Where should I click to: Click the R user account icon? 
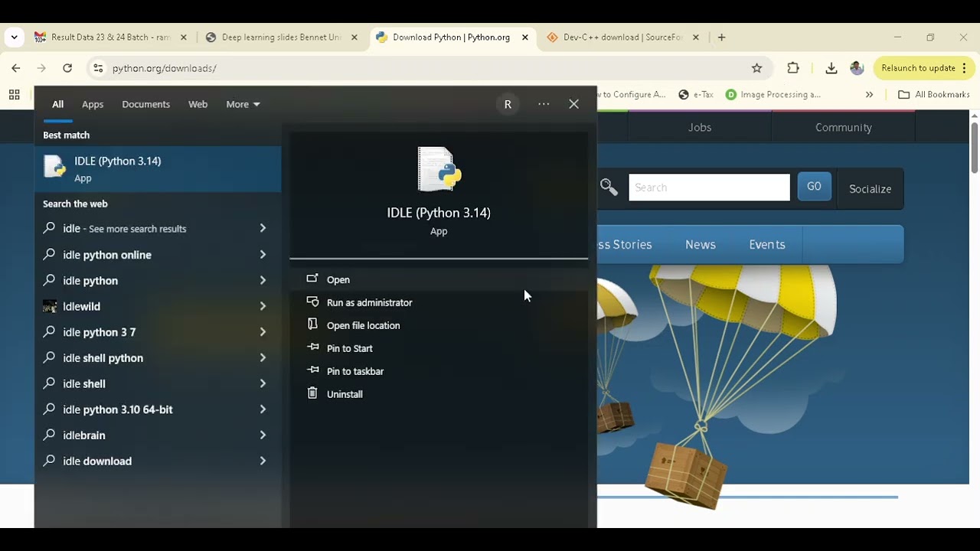coord(508,105)
